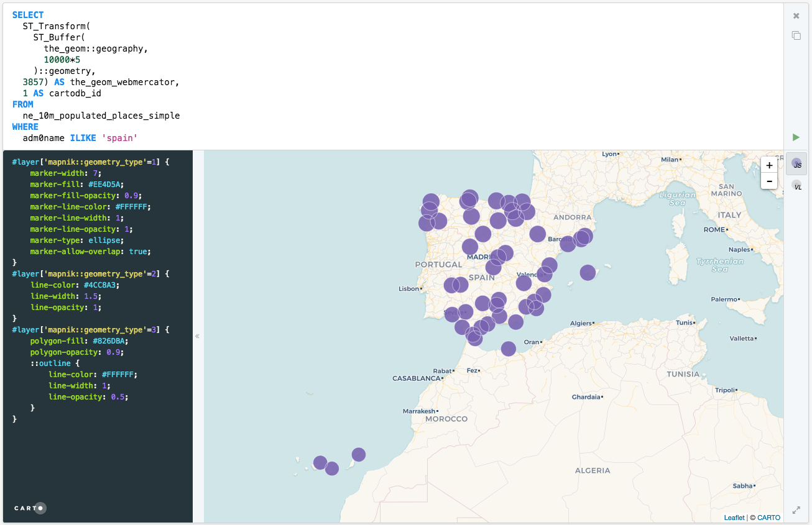Click the '10000*5' buffer distance value
The image size is (812, 525).
[62, 60]
